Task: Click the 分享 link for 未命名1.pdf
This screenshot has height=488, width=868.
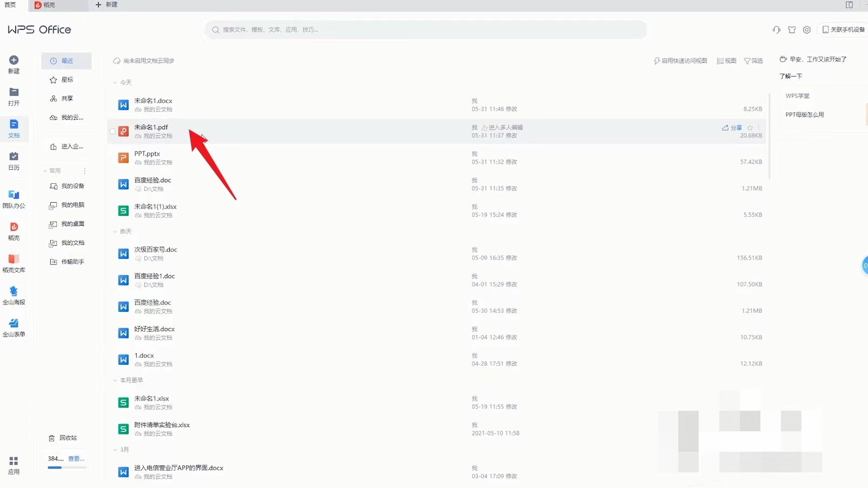Action: [x=732, y=128]
